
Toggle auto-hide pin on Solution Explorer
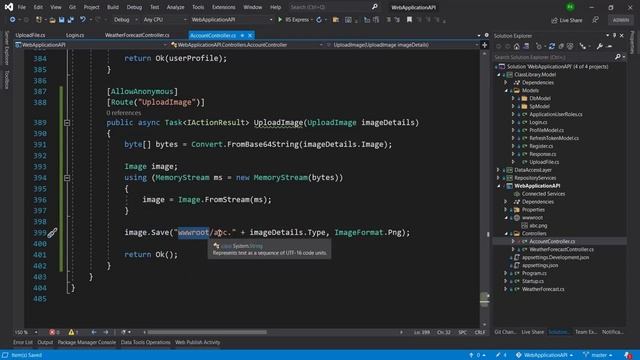tap(614, 36)
